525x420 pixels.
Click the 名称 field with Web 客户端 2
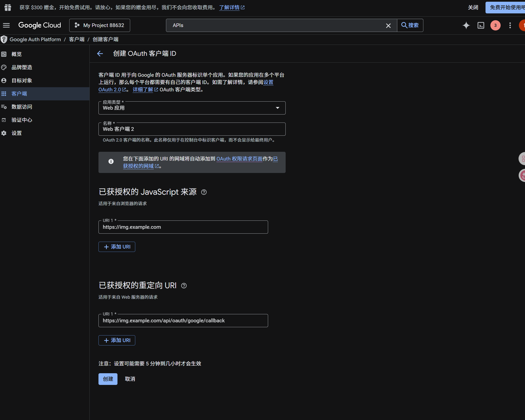coord(192,129)
